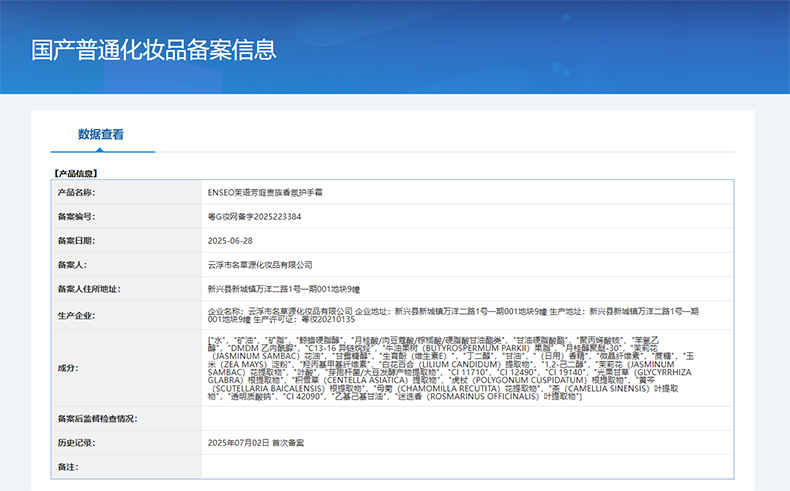Click the 历史记录 label
790x491 pixels.
76,443
